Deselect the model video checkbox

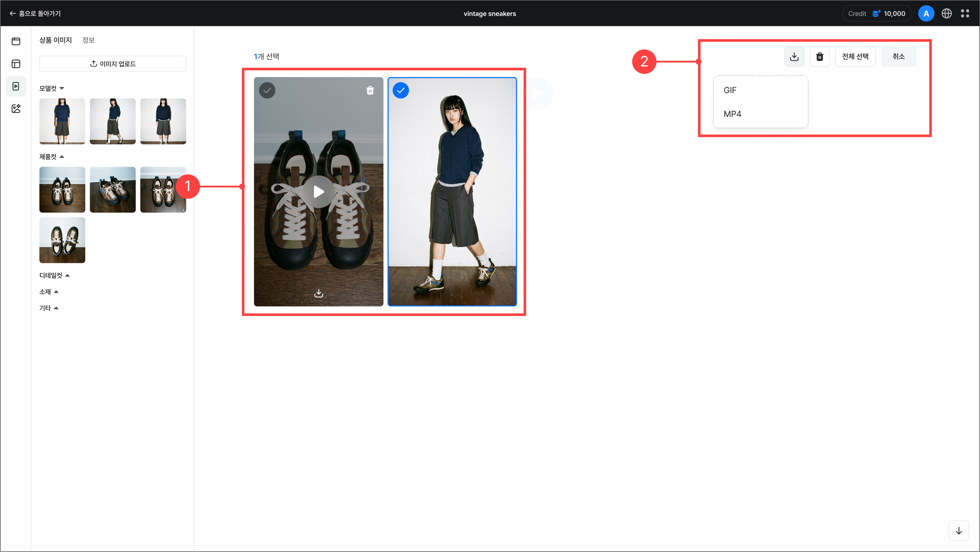click(401, 90)
